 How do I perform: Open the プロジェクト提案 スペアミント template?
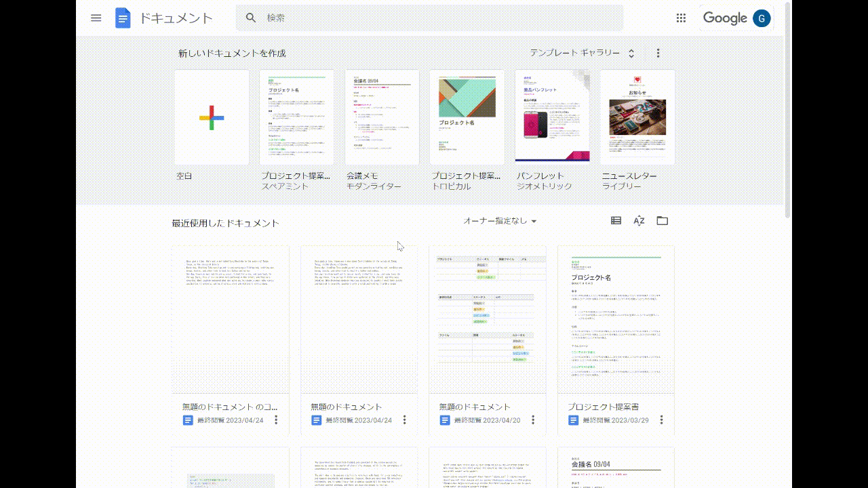click(296, 117)
